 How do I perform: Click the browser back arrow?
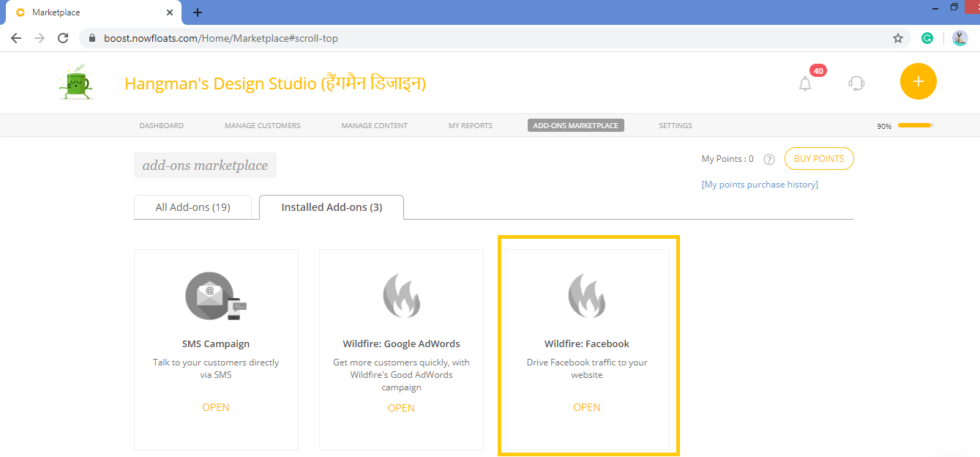point(16,38)
